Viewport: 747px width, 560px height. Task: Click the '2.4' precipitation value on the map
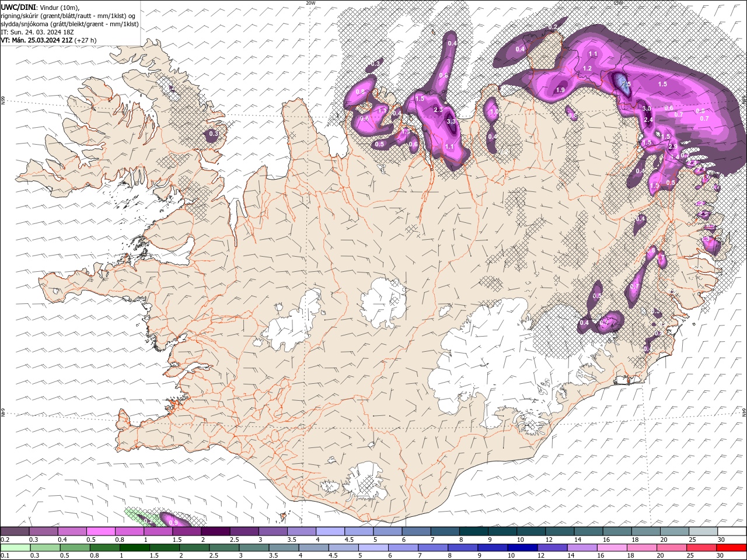point(648,120)
